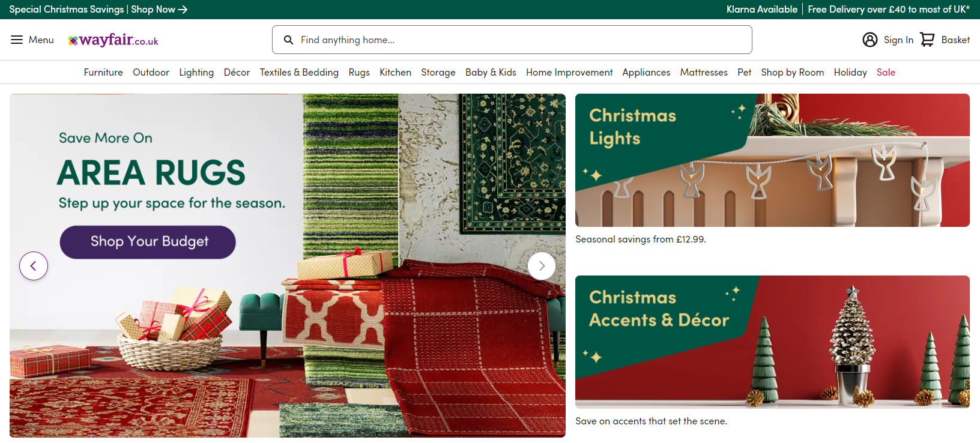Click the search magnifier icon
Image resolution: width=980 pixels, height=443 pixels.
(288, 40)
